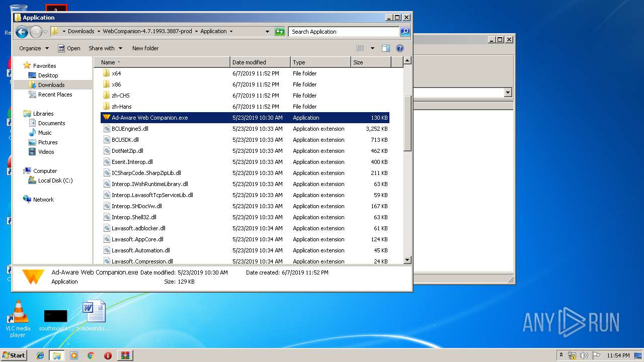The width and height of the screenshot is (644, 362).
Task: Open Explorer help question mark icon
Action: 400,48
